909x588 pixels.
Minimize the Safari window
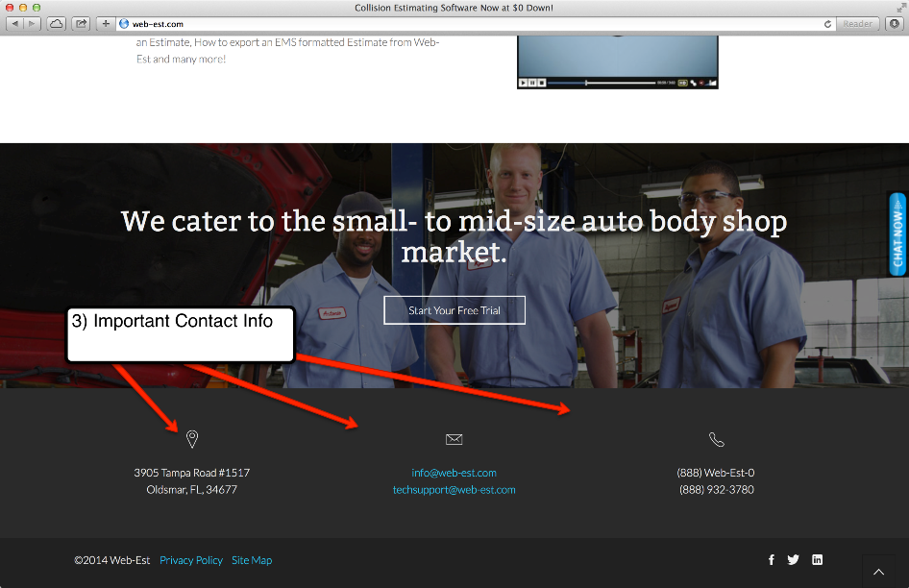tap(23, 8)
